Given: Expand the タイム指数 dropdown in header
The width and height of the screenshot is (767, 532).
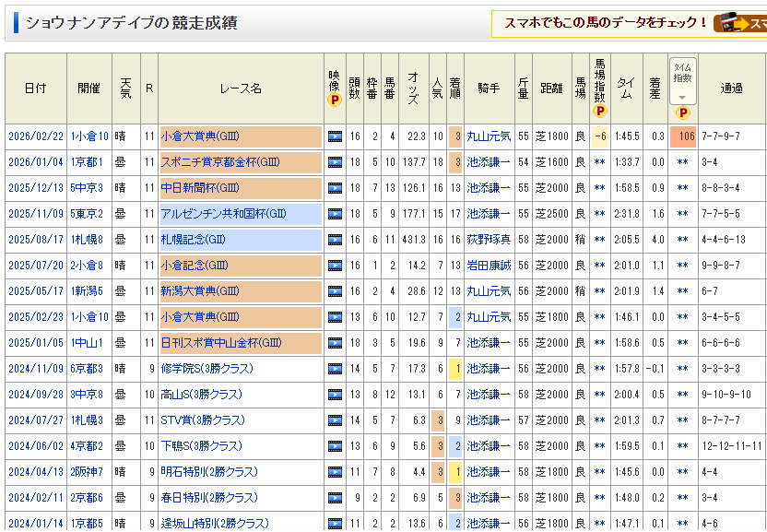Looking at the screenshot, I should point(683,96).
